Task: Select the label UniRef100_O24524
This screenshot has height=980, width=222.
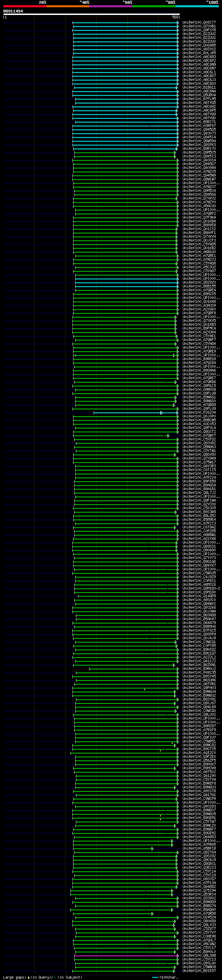Action: point(199,917)
